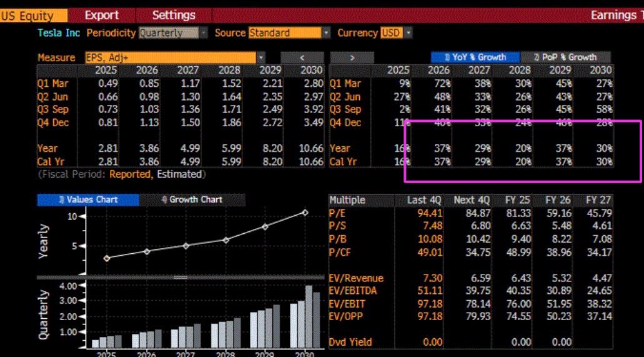Viewport: 644px width, 357px height.
Task: Open the Settings menu
Action: click(174, 16)
